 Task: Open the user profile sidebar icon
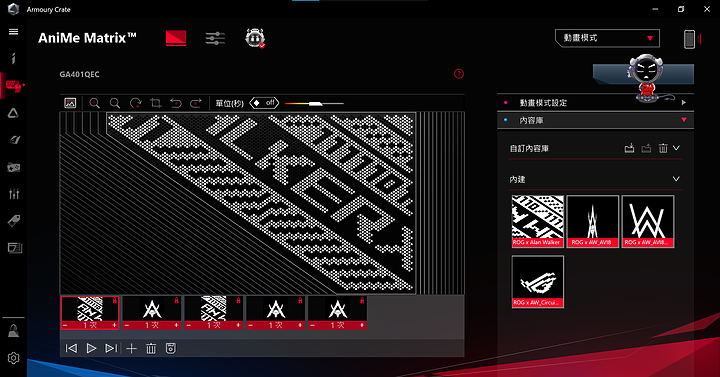[13, 331]
